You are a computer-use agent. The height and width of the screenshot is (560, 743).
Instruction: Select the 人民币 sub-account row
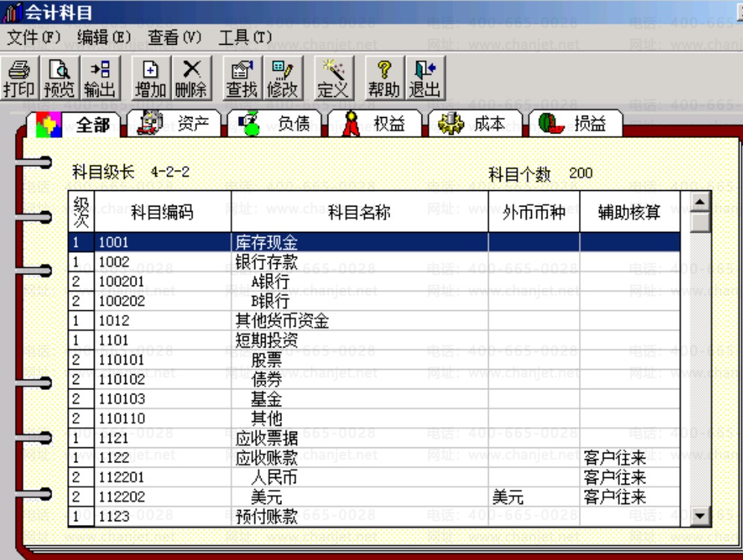click(374, 477)
